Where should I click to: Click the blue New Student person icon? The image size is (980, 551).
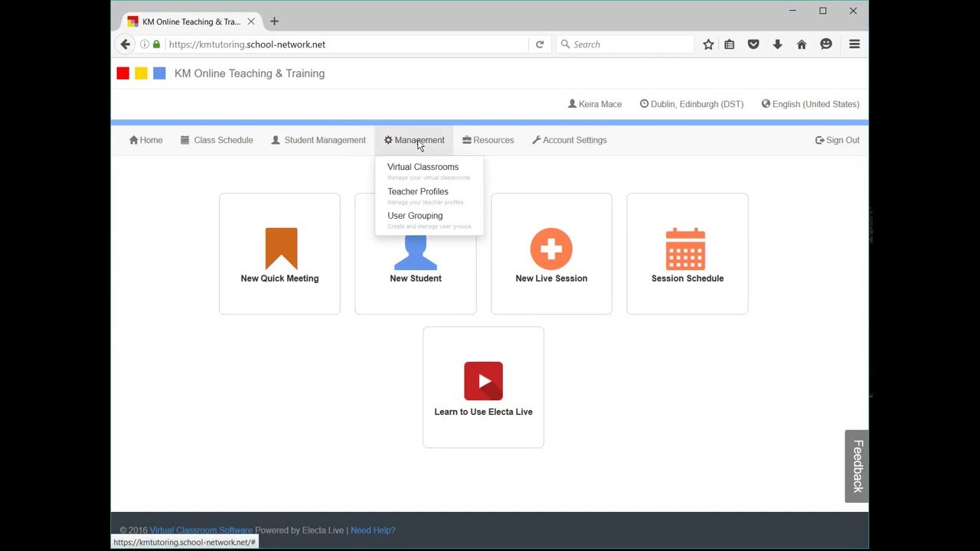(416, 253)
